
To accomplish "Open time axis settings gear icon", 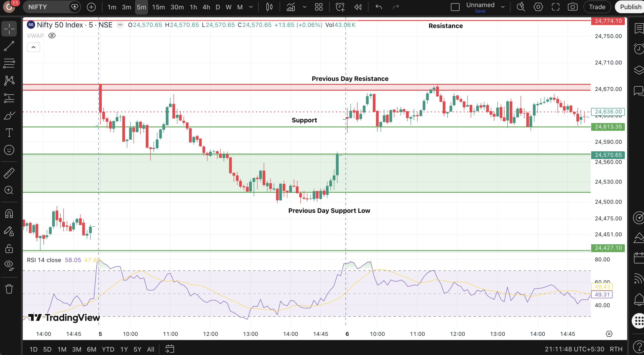I will 609,334.
